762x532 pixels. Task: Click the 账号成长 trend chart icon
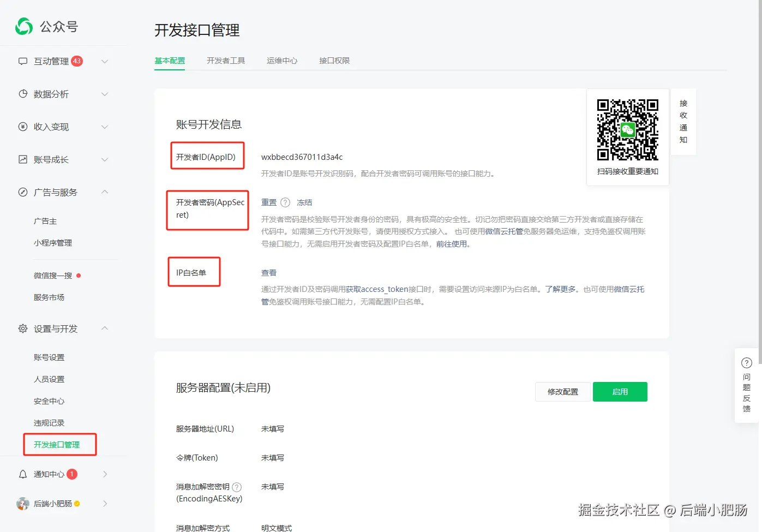pos(23,159)
